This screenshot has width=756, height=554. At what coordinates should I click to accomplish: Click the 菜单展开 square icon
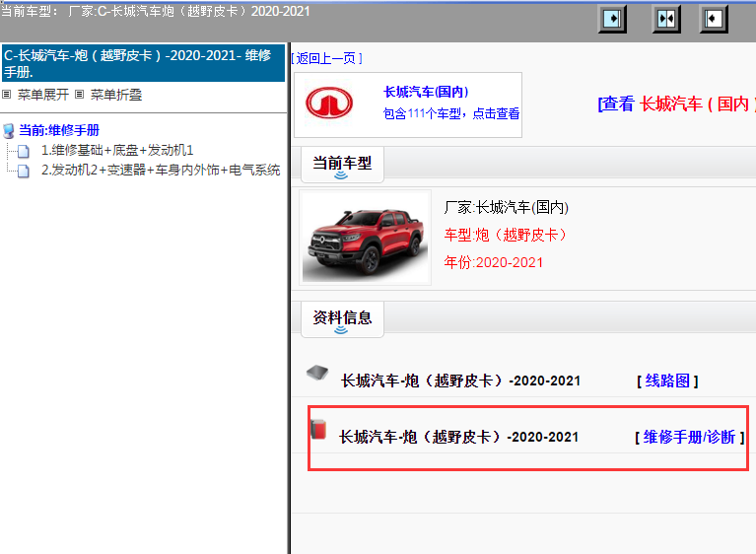point(7,94)
